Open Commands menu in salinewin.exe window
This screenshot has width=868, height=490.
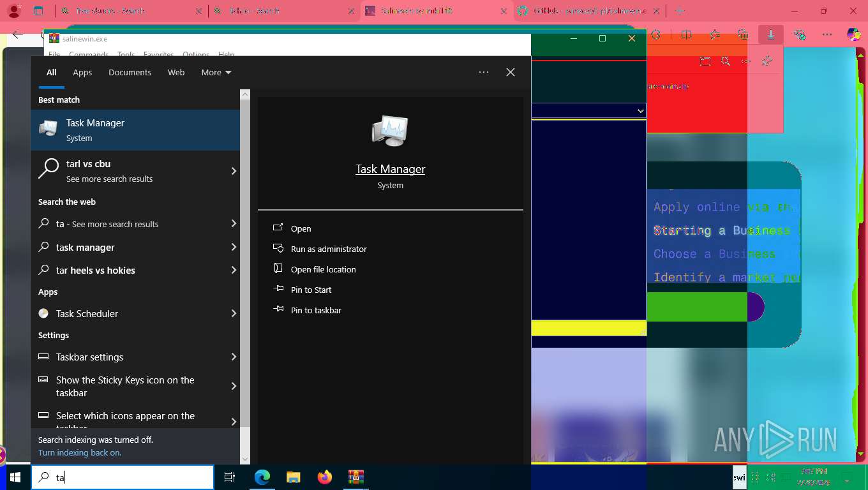click(89, 55)
